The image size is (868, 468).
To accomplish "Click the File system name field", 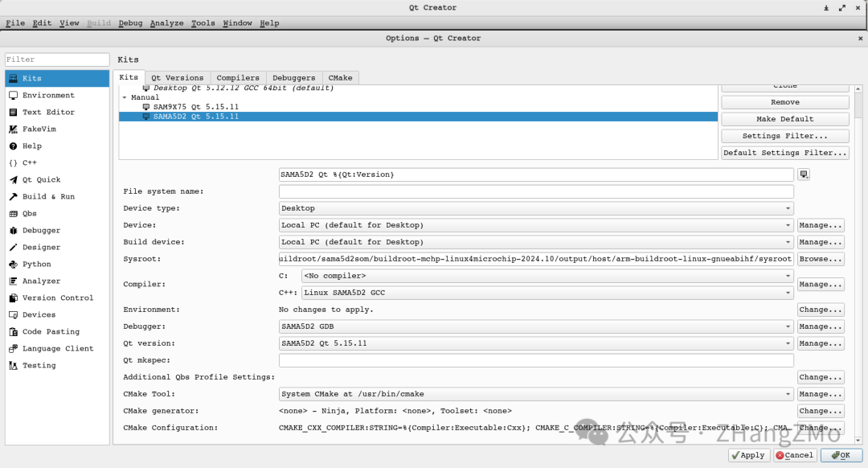I will point(536,191).
